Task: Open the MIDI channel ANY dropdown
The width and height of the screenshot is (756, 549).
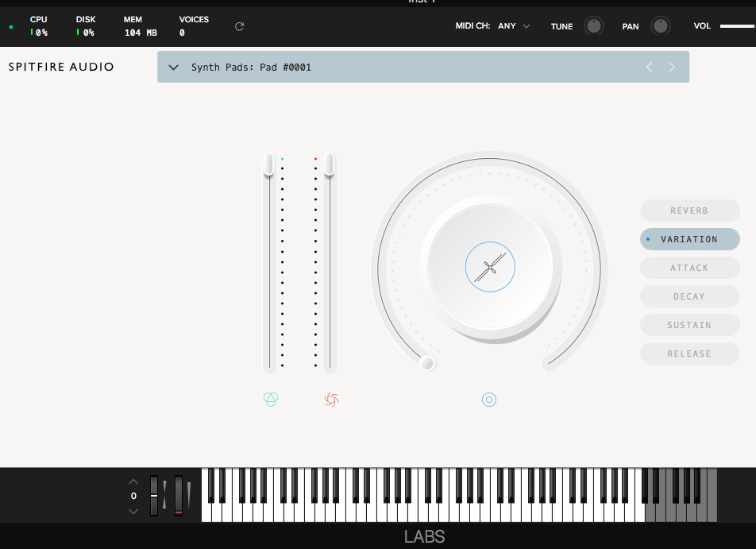Action: 514,25
